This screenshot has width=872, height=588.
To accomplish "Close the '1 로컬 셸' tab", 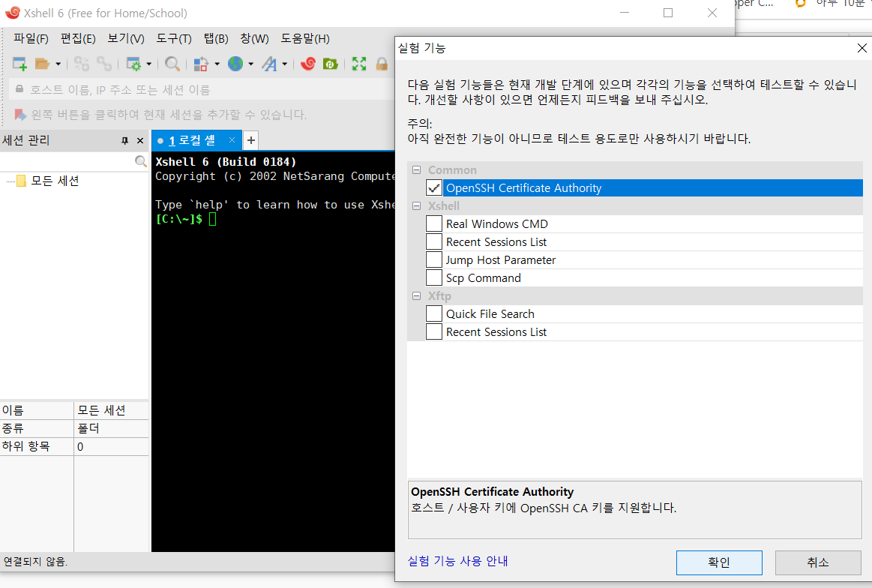I will 232,140.
